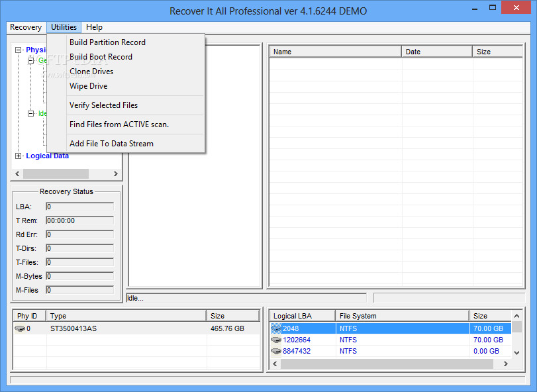The height and width of the screenshot is (392, 537).
Task: Open the Recovery menu
Action: click(26, 27)
